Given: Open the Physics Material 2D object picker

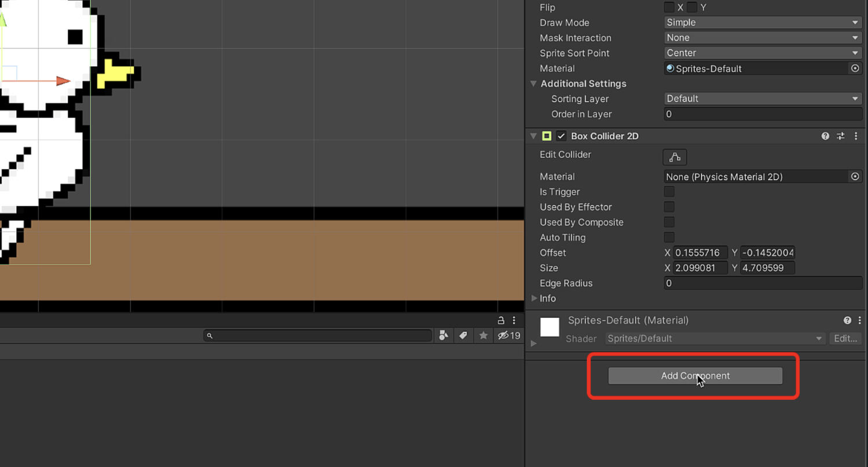Looking at the screenshot, I should 855,176.
